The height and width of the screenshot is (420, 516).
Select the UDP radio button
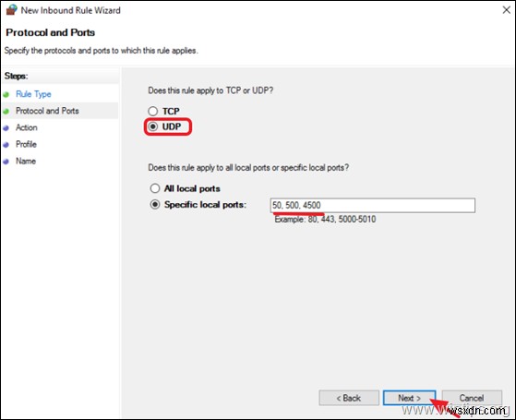[152, 126]
